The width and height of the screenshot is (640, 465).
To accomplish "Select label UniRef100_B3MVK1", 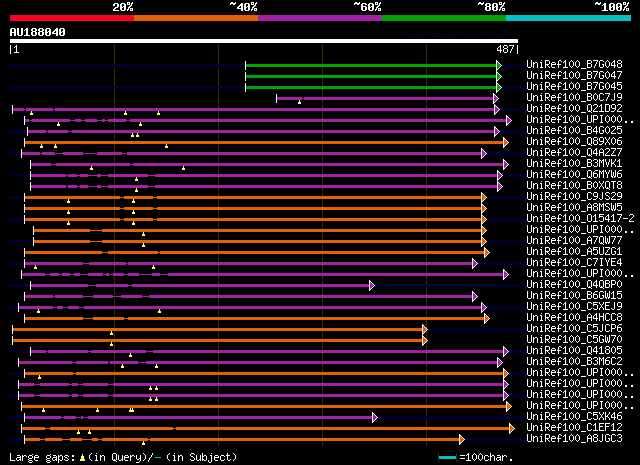I will tap(574, 163).
